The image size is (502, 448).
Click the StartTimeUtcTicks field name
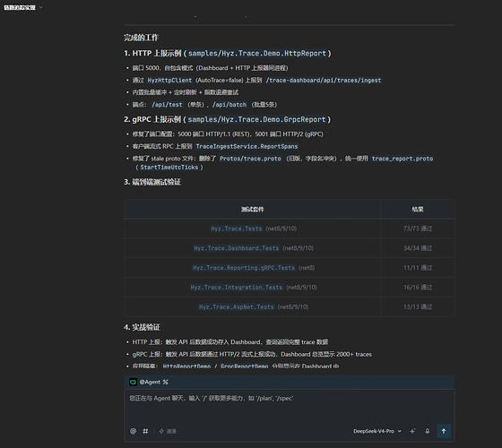(x=169, y=168)
